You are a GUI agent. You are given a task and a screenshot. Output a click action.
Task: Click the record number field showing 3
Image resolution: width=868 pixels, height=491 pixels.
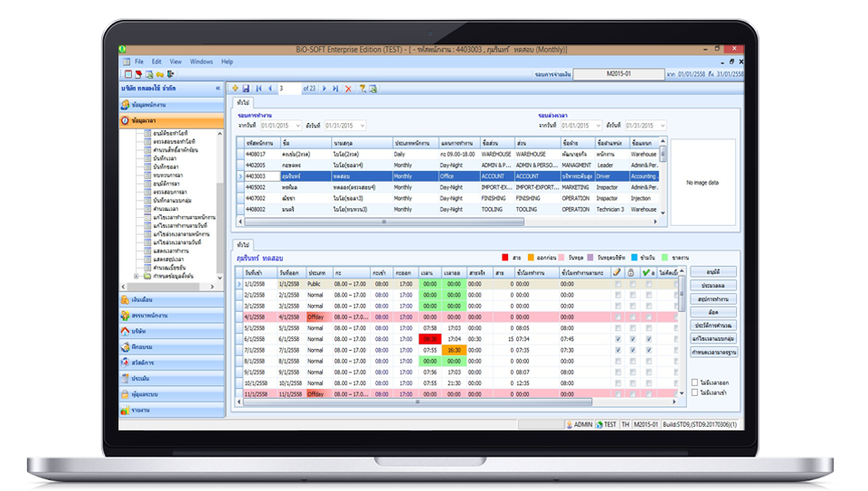289,89
